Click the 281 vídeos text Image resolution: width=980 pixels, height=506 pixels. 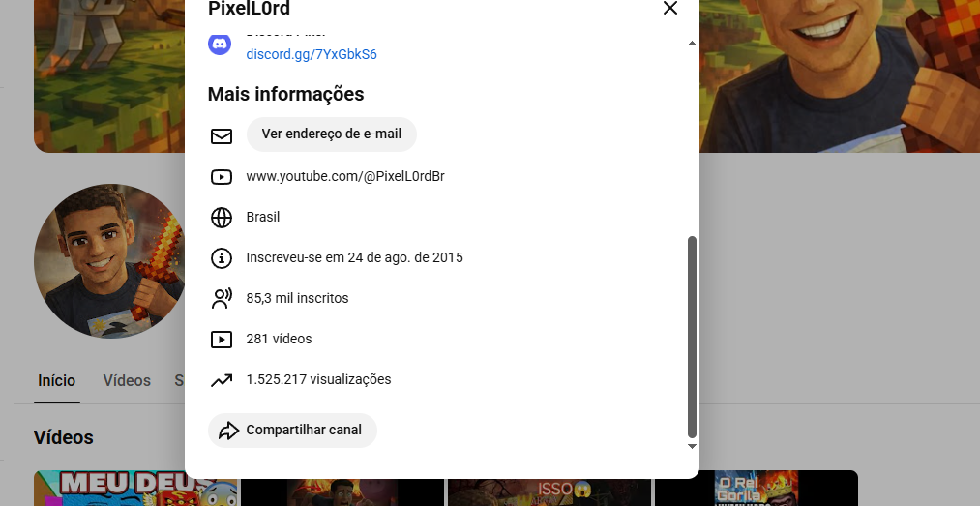coord(279,339)
